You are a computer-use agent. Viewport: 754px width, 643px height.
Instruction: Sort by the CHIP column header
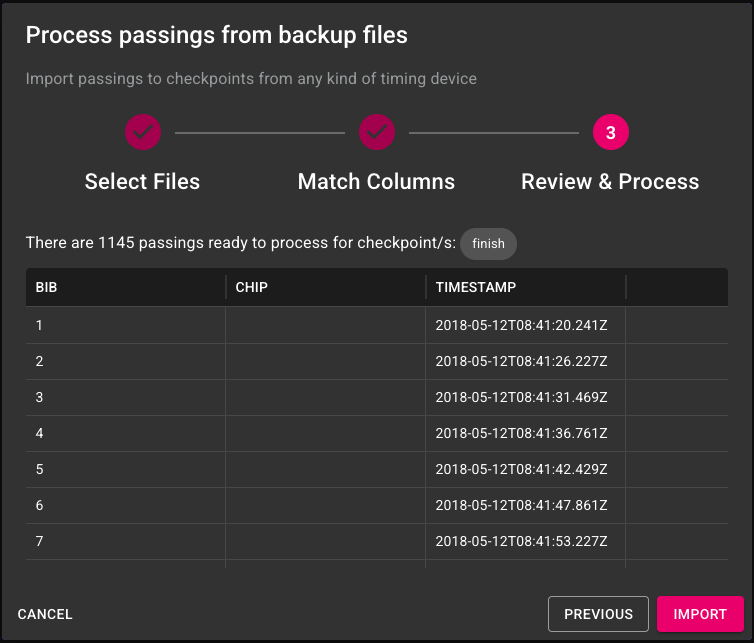pos(251,287)
